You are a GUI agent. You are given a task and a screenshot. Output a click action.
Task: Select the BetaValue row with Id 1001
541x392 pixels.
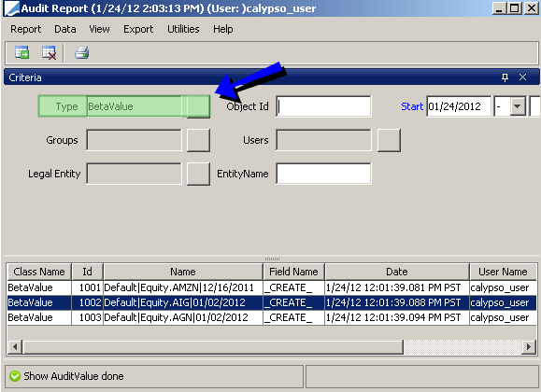(272, 287)
